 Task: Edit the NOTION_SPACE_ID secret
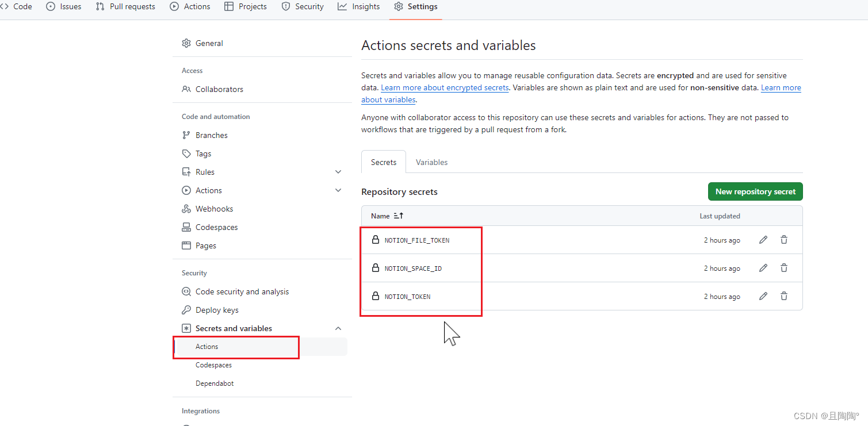point(763,268)
